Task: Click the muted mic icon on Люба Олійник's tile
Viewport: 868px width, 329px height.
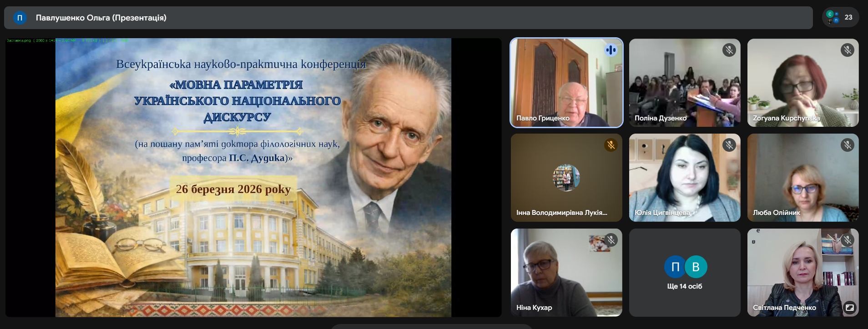Action: click(847, 145)
